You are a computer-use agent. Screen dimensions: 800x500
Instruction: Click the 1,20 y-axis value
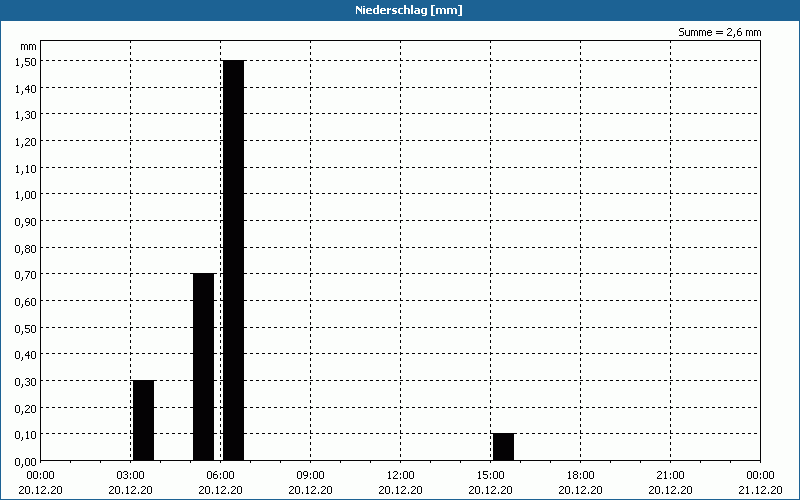(27, 142)
